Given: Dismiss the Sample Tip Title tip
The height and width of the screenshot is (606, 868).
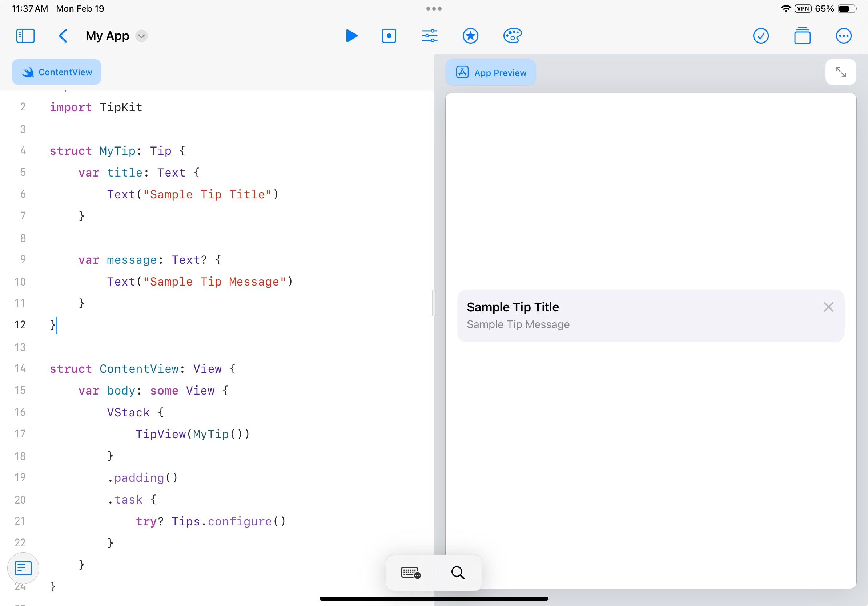Looking at the screenshot, I should (x=828, y=307).
